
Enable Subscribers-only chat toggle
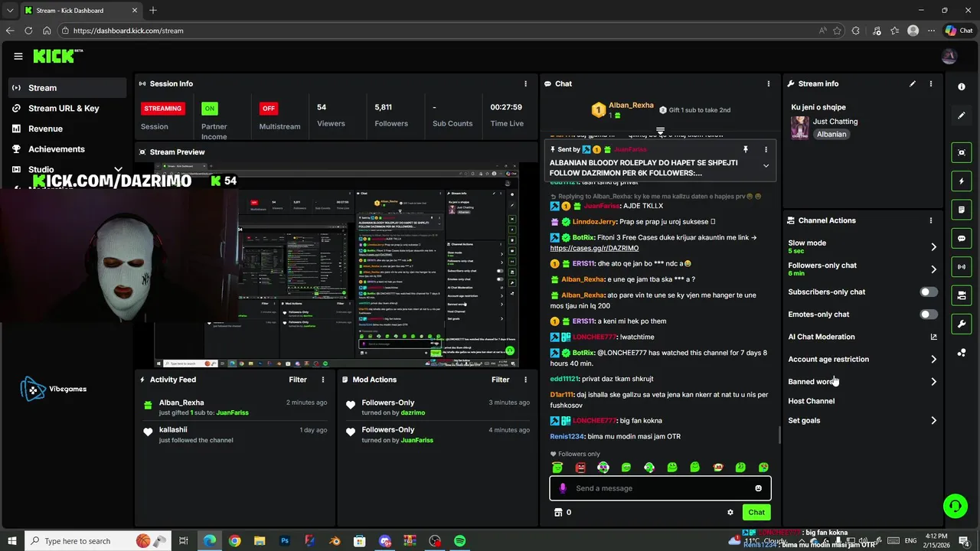tap(928, 292)
